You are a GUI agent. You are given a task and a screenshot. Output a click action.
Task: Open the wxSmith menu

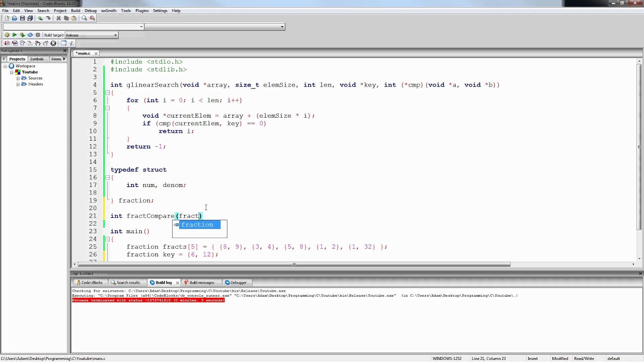[109, 11]
